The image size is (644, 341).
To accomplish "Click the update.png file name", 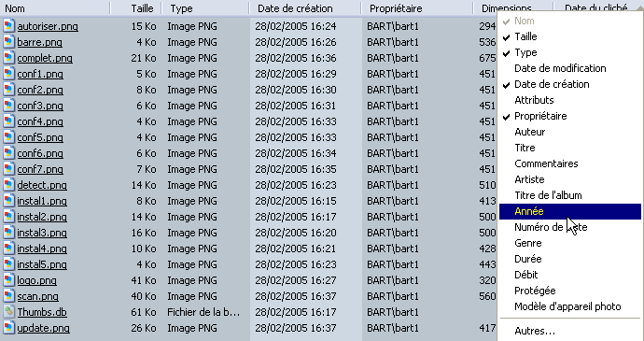I will (44, 329).
